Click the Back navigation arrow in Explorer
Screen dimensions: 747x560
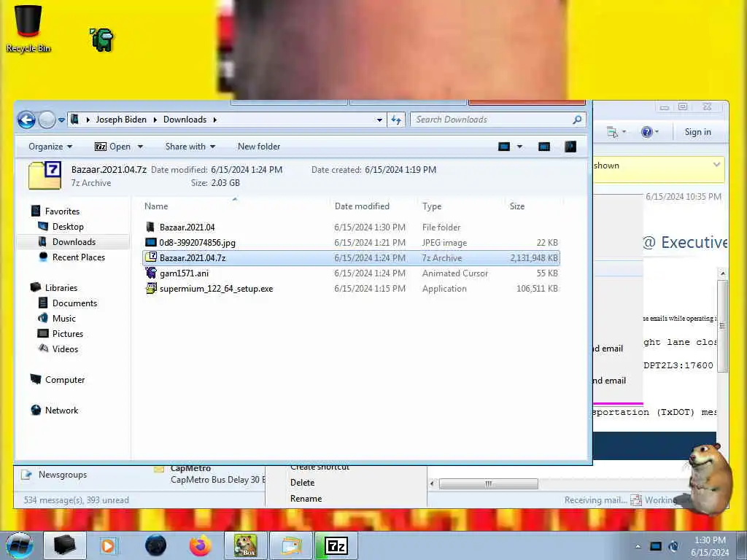click(27, 120)
